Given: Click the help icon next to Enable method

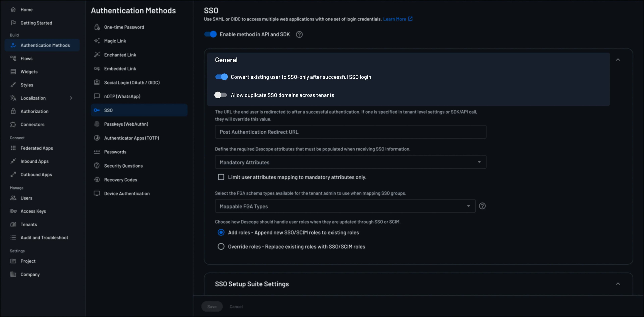Looking at the screenshot, I should click(299, 35).
